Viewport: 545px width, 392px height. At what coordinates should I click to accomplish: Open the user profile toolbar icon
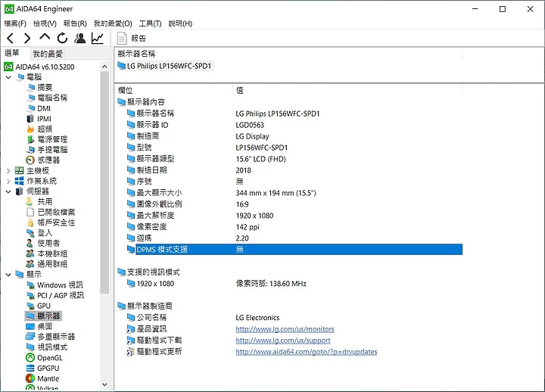80,38
